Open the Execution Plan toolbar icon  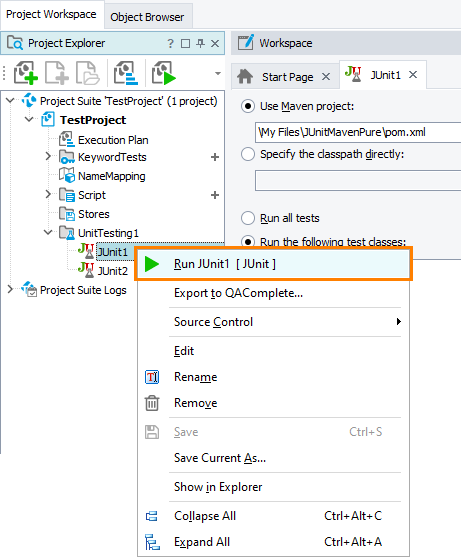pos(126,73)
